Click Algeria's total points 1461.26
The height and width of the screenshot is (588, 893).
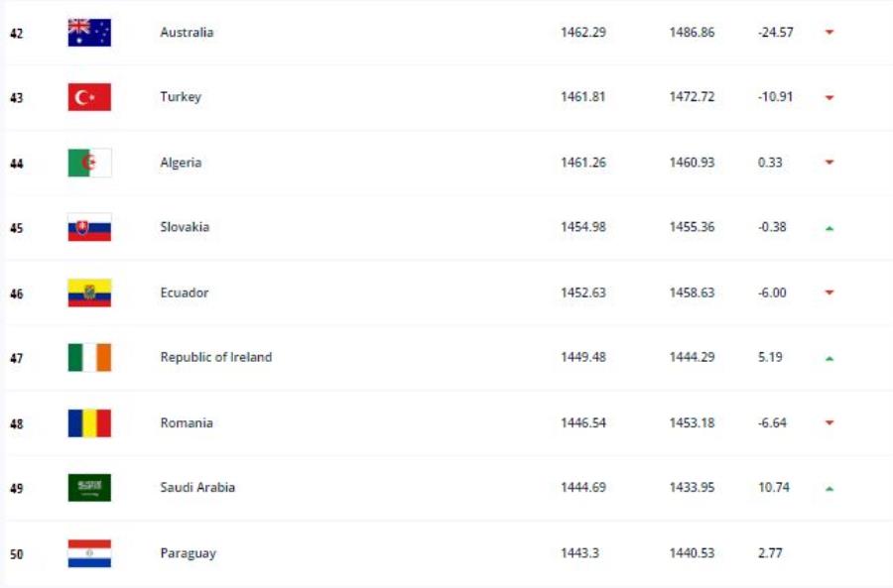tap(583, 163)
